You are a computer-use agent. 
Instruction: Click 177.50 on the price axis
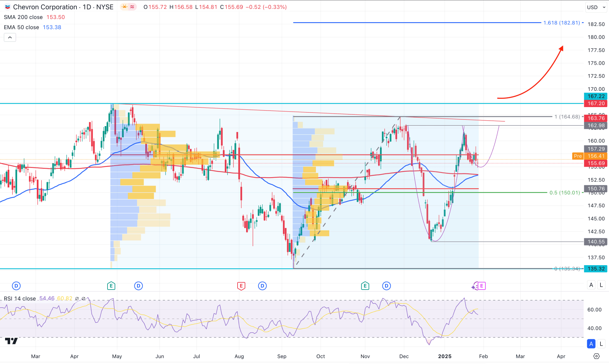(x=596, y=50)
